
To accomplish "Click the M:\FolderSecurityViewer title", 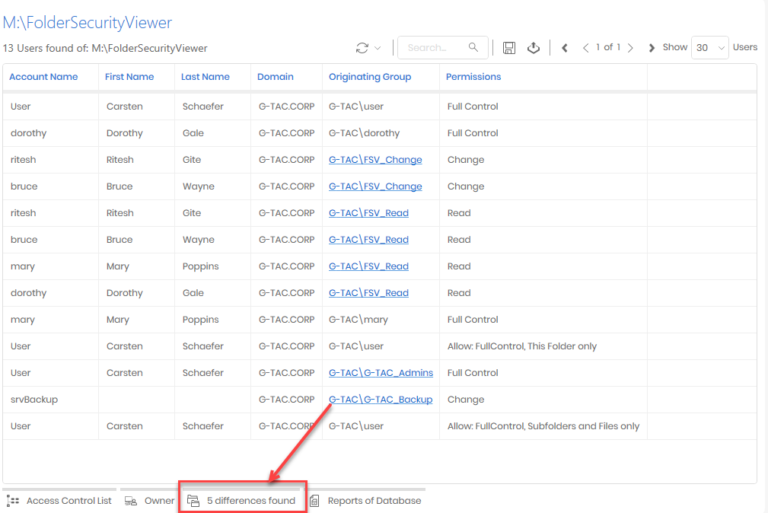I will point(87,23).
